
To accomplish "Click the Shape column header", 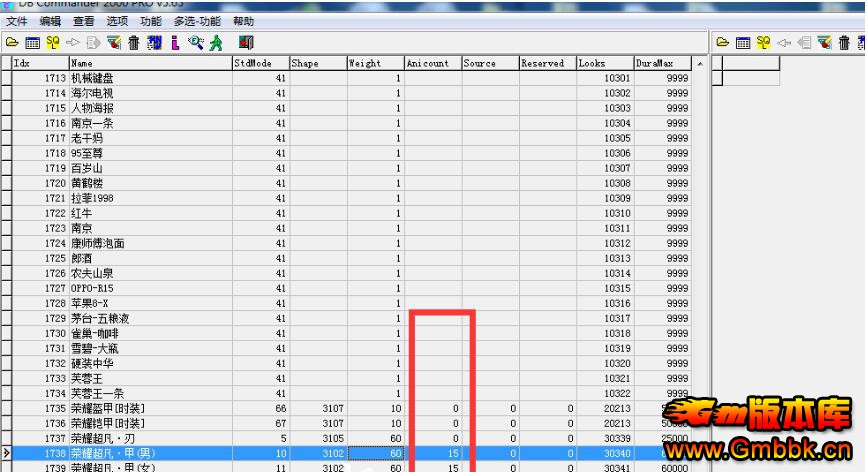I will pos(318,63).
